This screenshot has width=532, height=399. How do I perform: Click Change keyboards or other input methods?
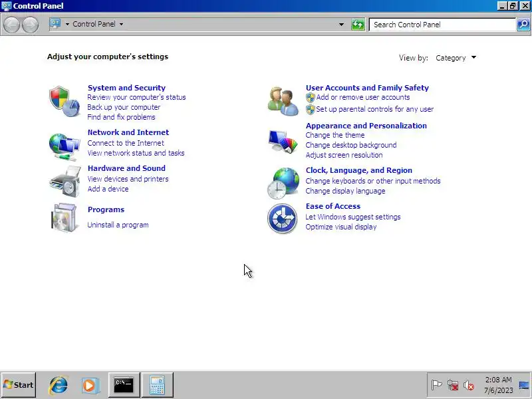click(373, 181)
